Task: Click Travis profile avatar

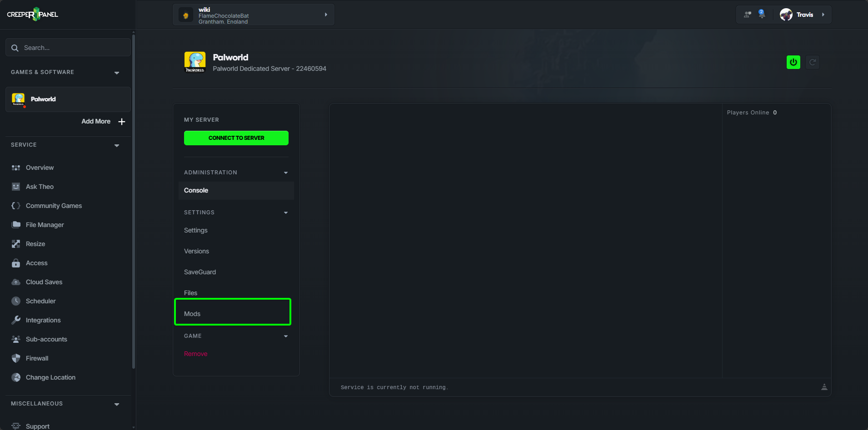Action: tap(786, 15)
